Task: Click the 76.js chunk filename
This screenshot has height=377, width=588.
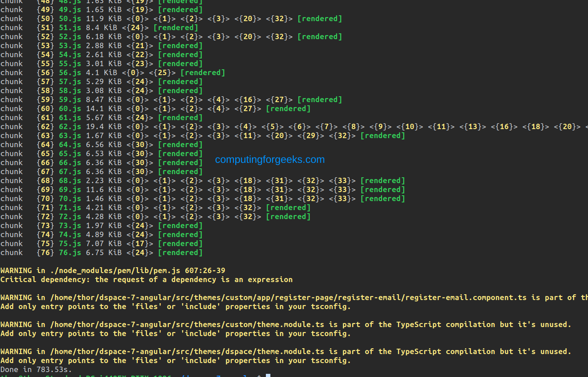Action: click(x=70, y=252)
